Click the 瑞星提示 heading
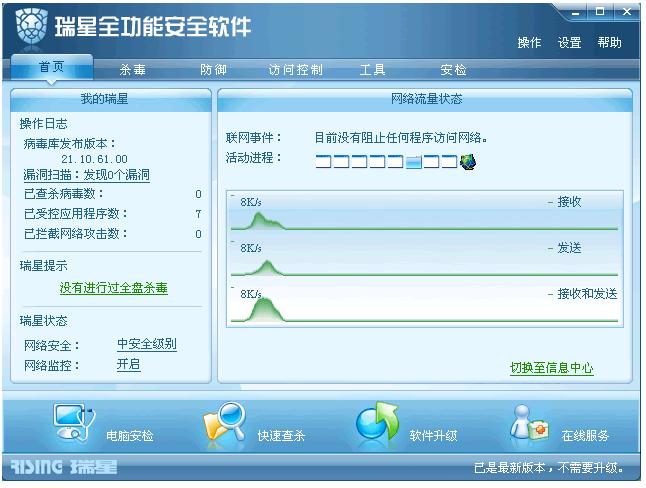 click(x=43, y=266)
